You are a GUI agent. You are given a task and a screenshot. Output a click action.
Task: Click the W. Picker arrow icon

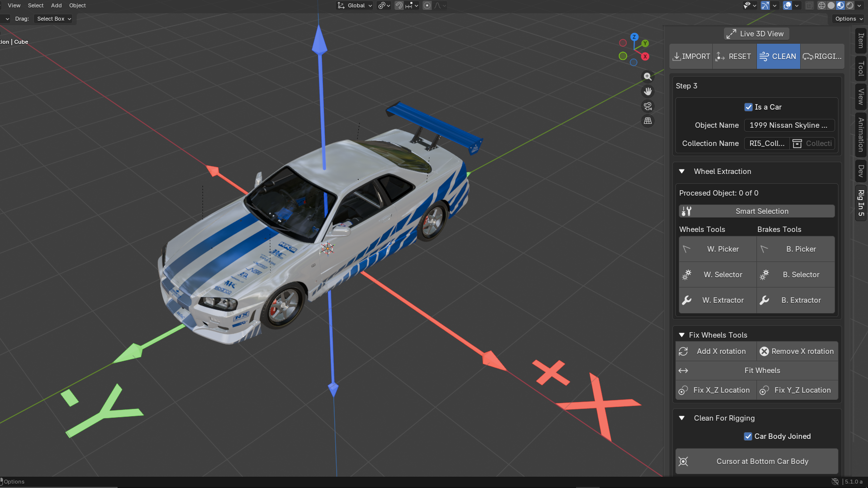[687, 249]
